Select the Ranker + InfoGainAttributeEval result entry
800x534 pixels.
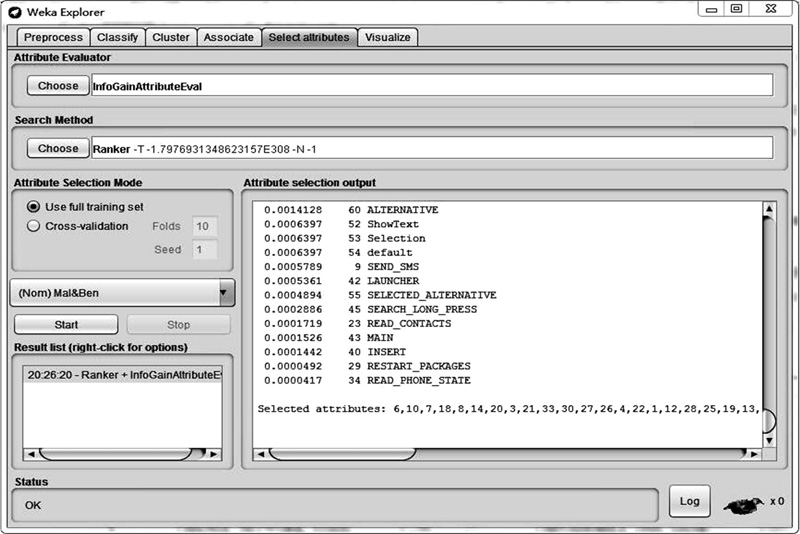tap(122, 374)
